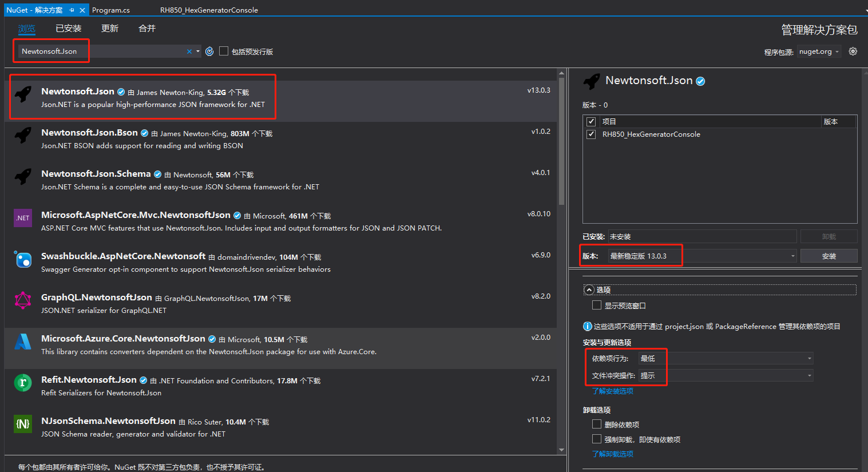Toggle the select-all projects checkbox

point(591,121)
